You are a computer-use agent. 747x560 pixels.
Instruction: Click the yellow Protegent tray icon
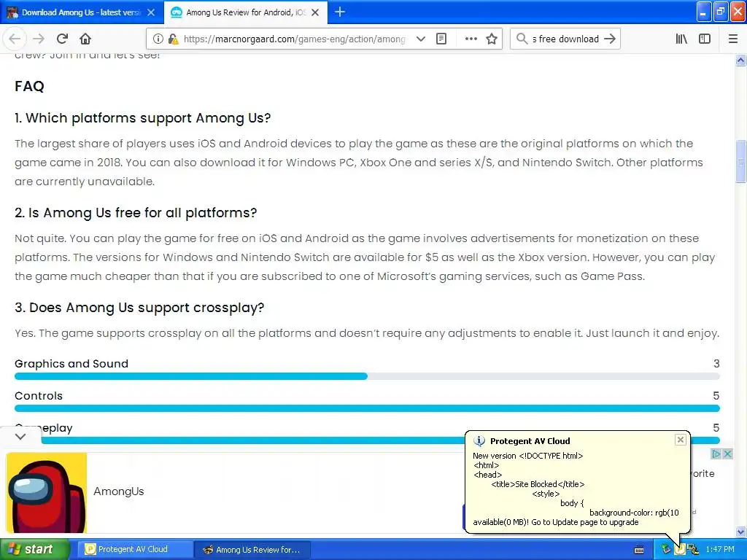pos(679,550)
